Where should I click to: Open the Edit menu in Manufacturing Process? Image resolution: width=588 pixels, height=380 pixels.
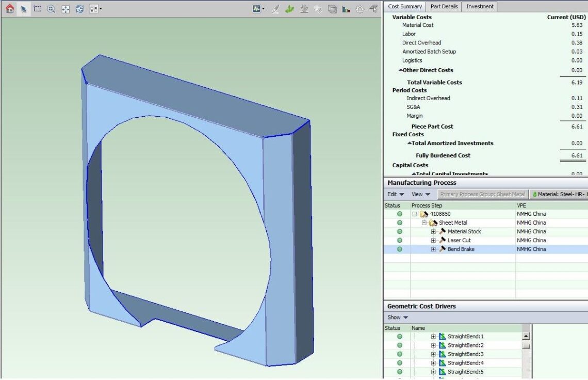click(394, 194)
